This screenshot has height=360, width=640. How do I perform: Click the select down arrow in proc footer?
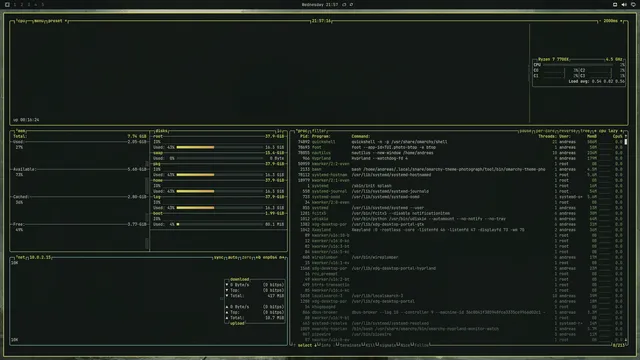(315, 346)
